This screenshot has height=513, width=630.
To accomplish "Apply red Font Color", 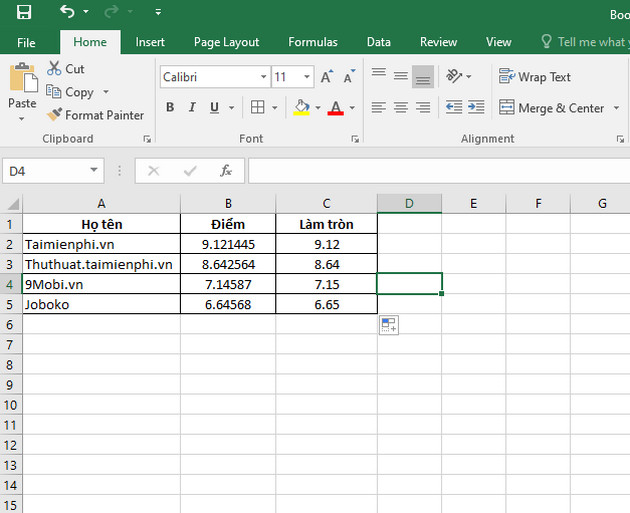I will (x=335, y=107).
